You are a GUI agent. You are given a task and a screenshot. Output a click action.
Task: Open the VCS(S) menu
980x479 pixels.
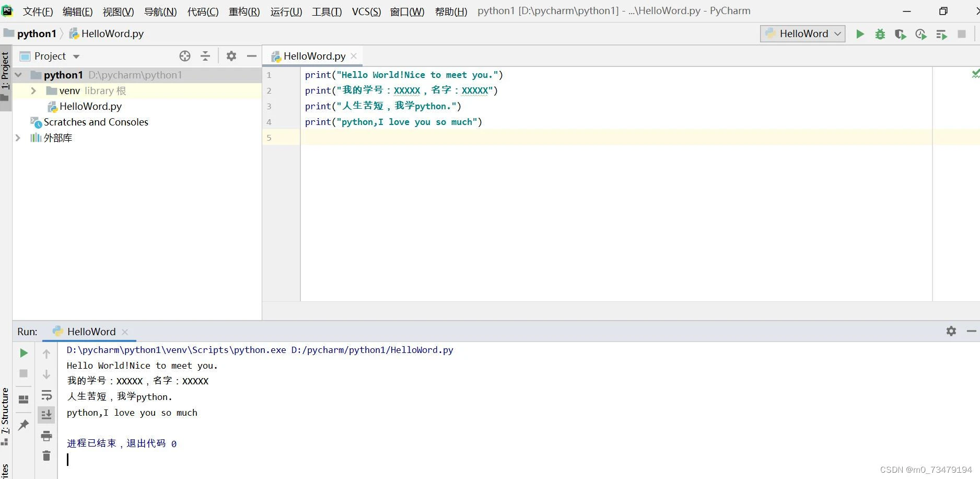(x=366, y=12)
